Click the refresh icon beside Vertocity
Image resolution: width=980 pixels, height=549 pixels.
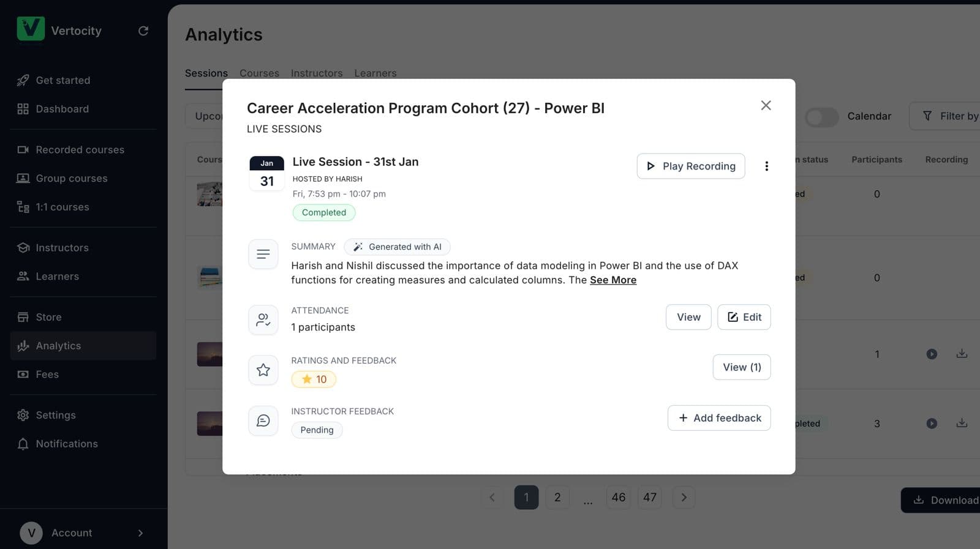click(143, 31)
